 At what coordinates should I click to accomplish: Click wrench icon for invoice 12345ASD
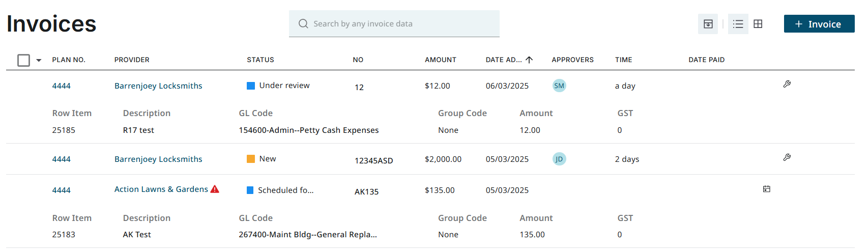[x=787, y=157]
